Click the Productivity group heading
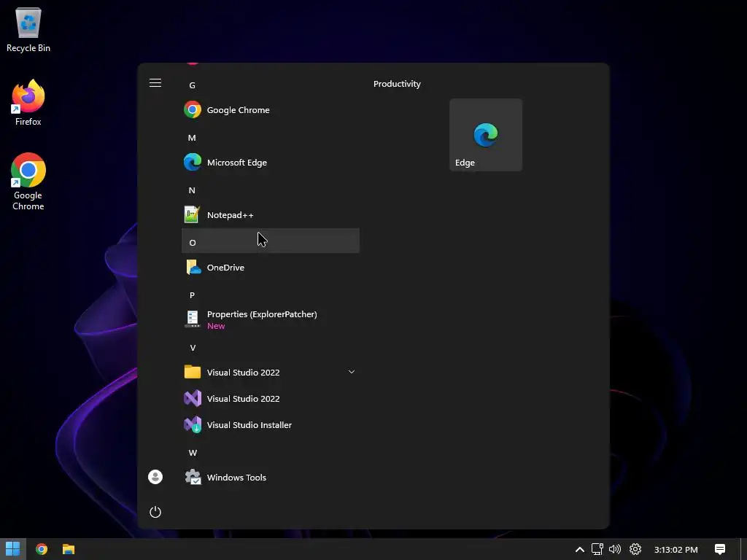This screenshot has width=747, height=560. tap(397, 84)
